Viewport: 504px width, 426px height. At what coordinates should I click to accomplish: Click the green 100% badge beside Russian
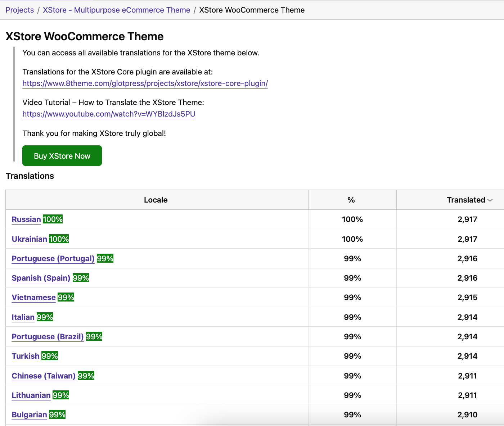click(x=53, y=219)
